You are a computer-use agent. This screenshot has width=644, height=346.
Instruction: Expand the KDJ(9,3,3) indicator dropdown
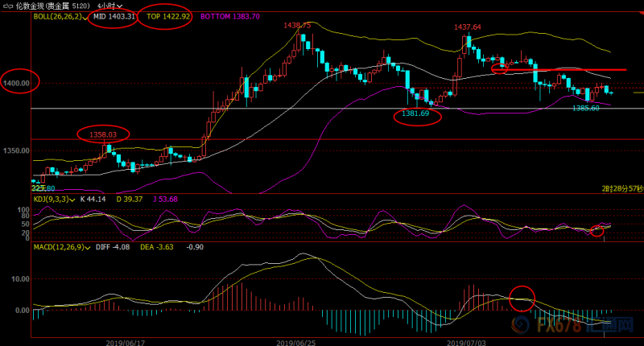coord(72,200)
